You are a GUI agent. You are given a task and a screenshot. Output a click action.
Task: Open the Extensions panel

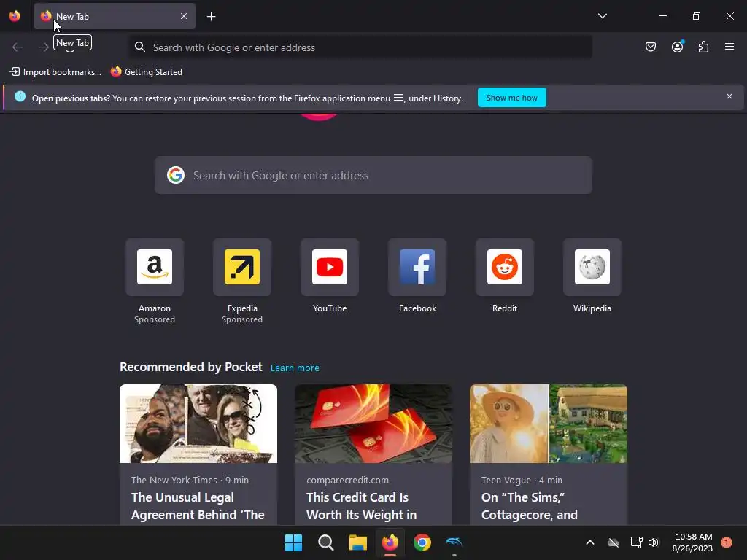click(703, 47)
